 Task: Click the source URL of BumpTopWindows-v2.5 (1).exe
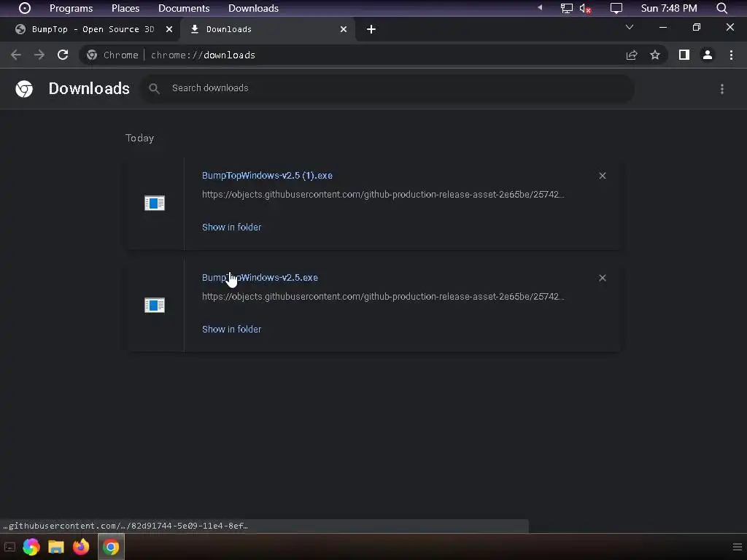[383, 194]
